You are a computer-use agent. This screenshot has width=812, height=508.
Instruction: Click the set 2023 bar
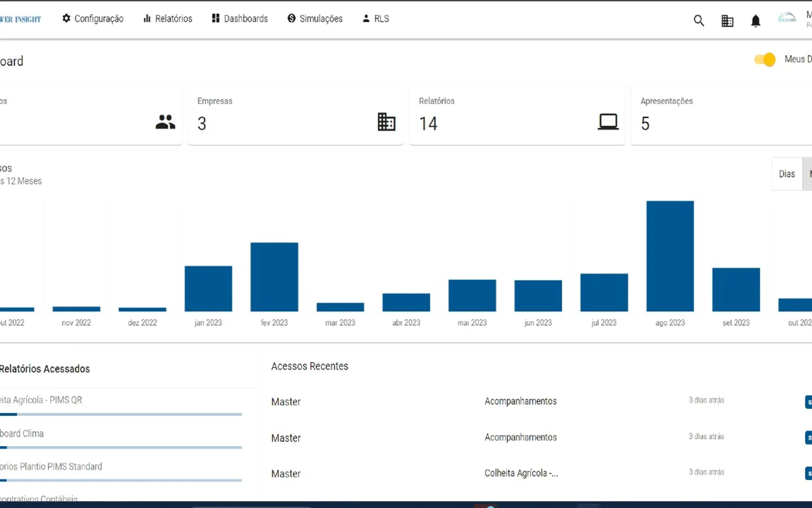[736, 290]
